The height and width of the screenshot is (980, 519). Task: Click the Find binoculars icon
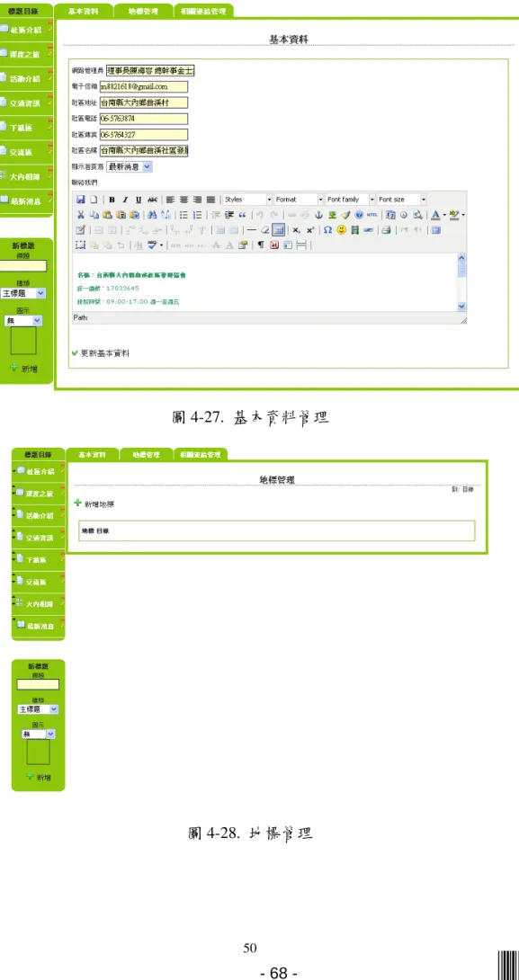click(152, 214)
